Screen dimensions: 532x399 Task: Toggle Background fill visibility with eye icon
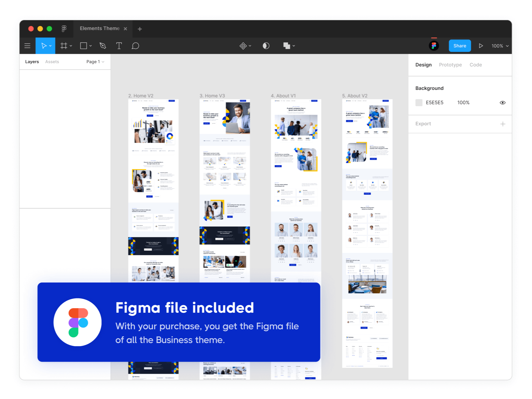[x=503, y=102]
